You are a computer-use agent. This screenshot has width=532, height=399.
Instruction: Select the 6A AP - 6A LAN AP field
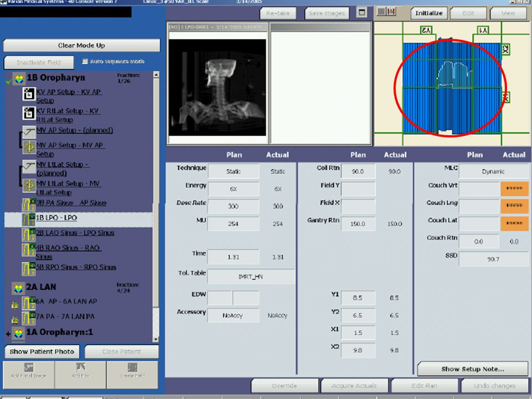(66, 301)
